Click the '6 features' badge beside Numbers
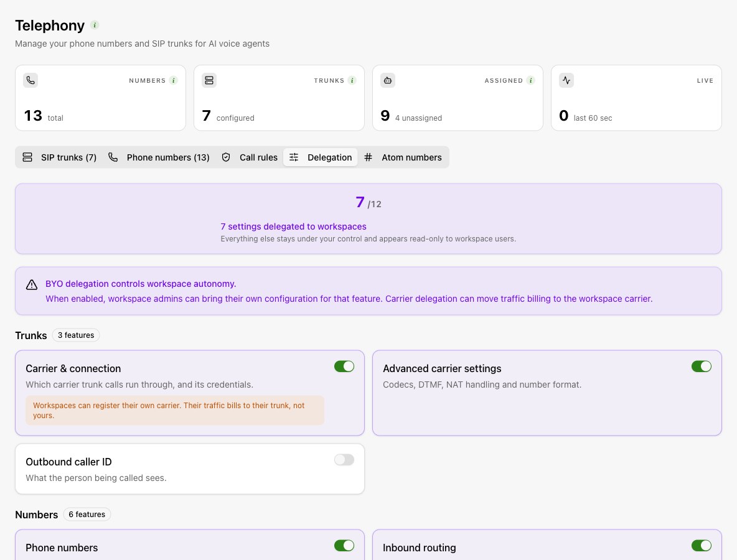Screen dimensions: 737x560 click(87, 515)
